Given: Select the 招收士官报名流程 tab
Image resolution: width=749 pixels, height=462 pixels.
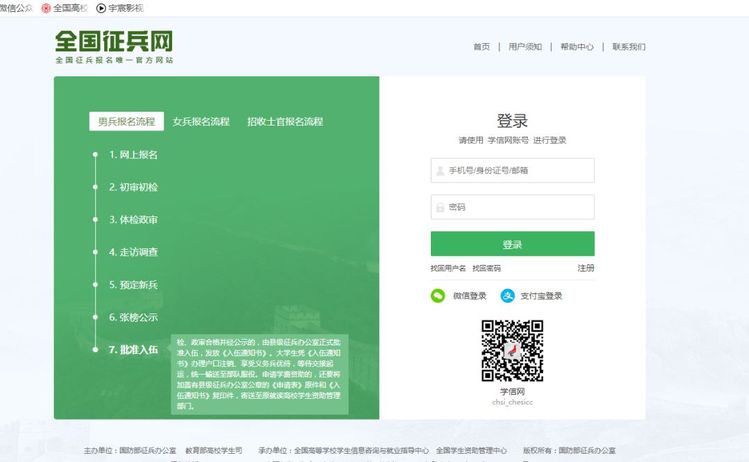Looking at the screenshot, I should pos(285,122).
